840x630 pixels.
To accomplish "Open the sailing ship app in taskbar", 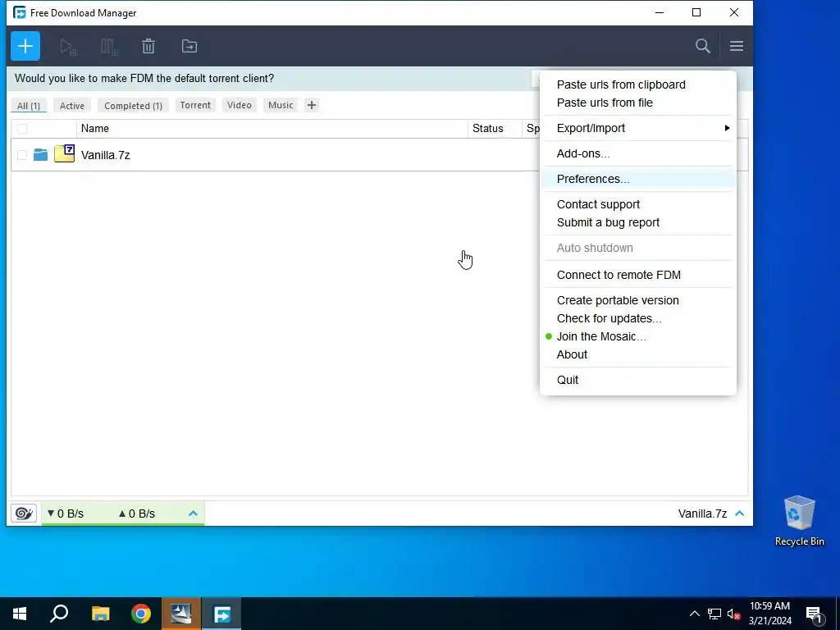I will tap(181, 614).
